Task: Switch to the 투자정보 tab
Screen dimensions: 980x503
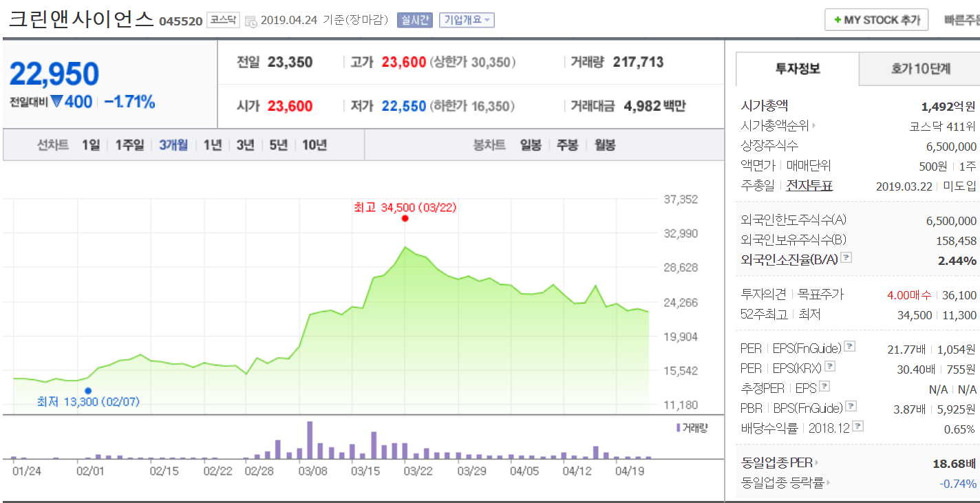Action: [x=798, y=69]
